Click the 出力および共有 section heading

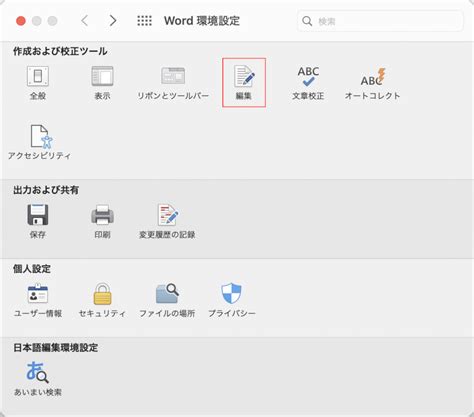click(46, 190)
